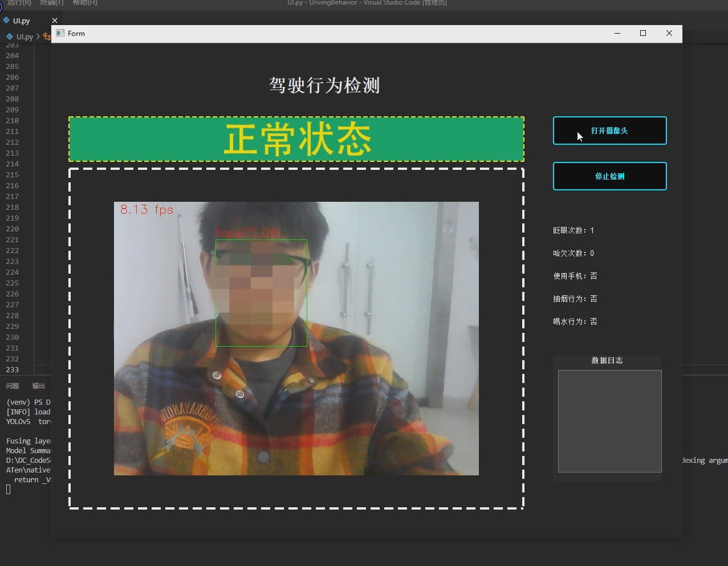
Task: Click the 打开摄像头 button
Action: click(x=609, y=131)
